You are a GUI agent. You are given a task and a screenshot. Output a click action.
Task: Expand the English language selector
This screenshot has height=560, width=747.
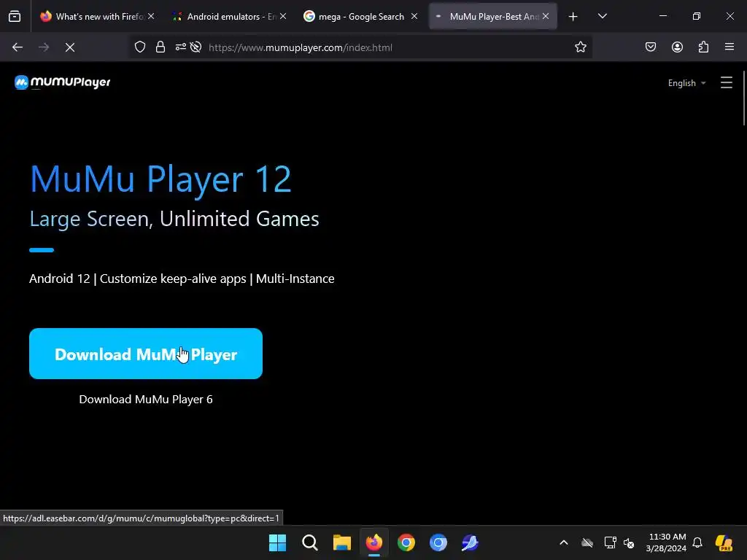pyautogui.click(x=686, y=83)
